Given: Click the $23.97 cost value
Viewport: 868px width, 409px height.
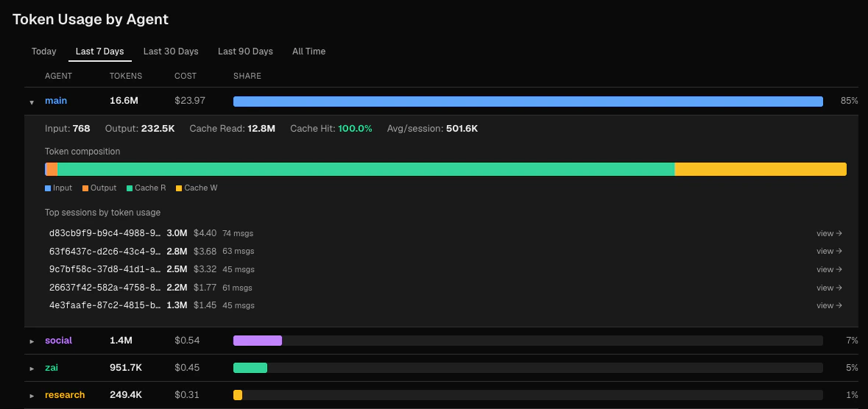Looking at the screenshot, I should tap(190, 101).
